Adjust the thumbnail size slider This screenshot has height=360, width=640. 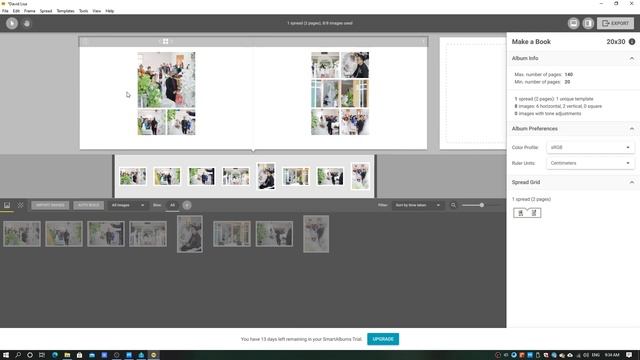click(x=482, y=205)
